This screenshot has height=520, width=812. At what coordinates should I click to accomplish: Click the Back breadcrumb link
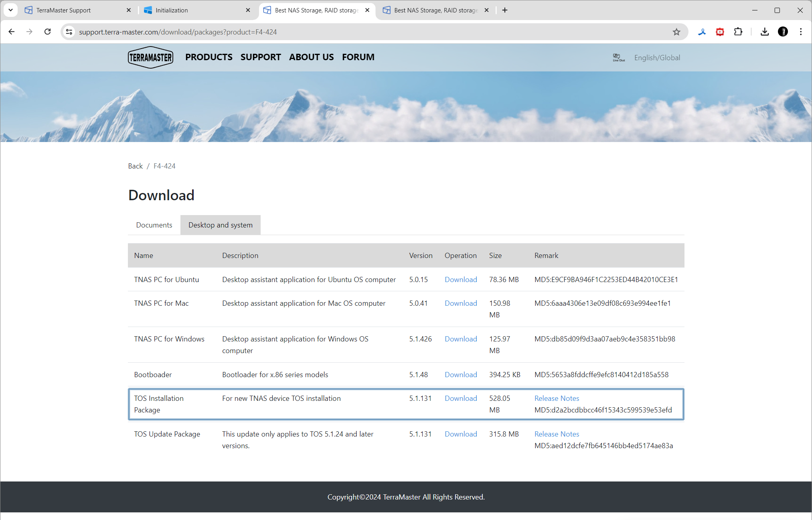(x=135, y=166)
